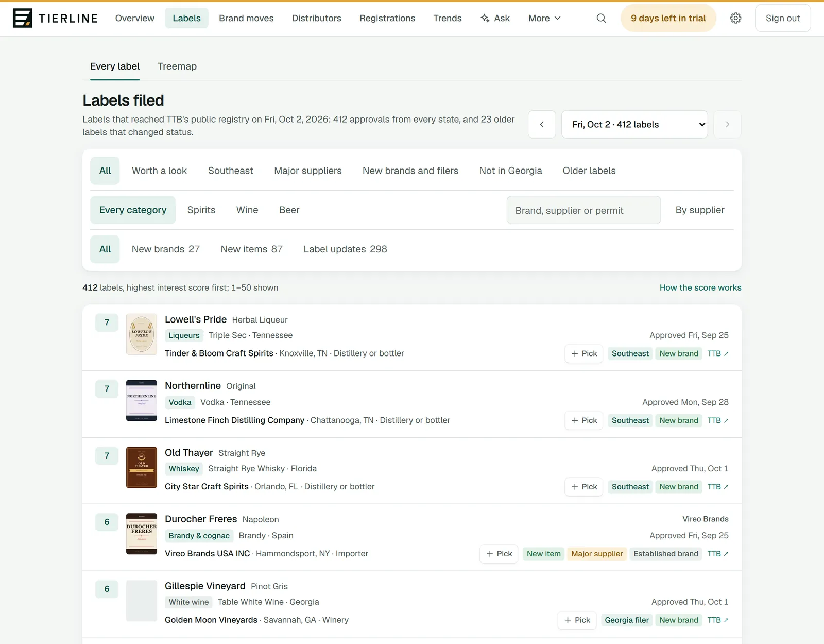Open TTB external link for Northernline

click(x=717, y=420)
